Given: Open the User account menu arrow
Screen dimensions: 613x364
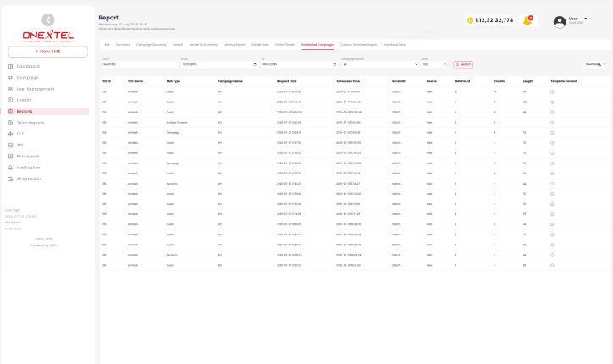Looking at the screenshot, I should [x=586, y=18].
